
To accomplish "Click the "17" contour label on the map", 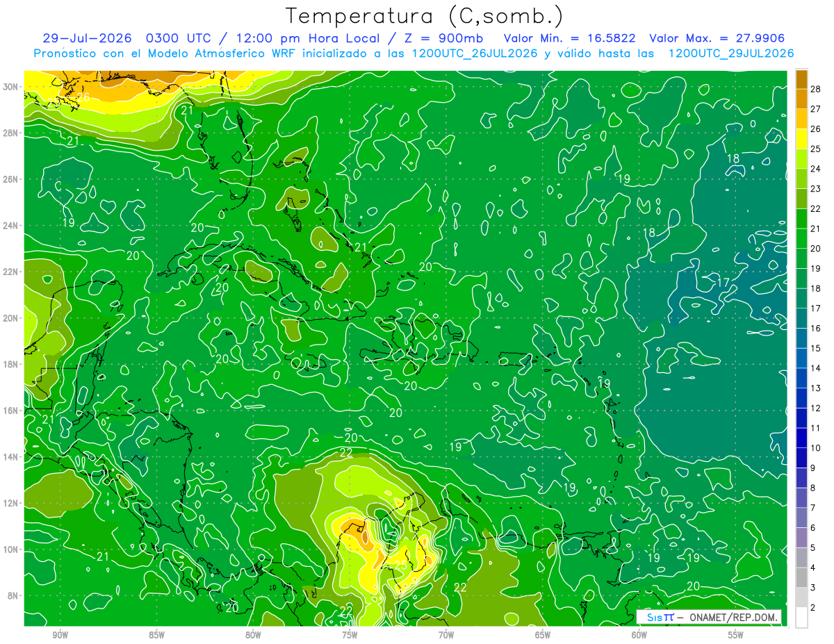I will coord(723,283).
